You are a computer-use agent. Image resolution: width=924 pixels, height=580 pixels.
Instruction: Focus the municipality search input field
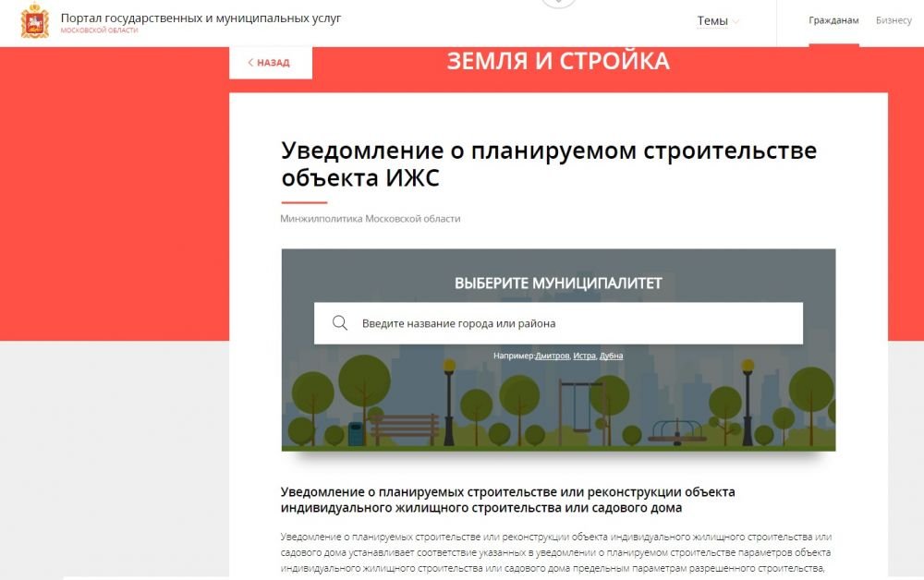pyautogui.click(x=573, y=323)
